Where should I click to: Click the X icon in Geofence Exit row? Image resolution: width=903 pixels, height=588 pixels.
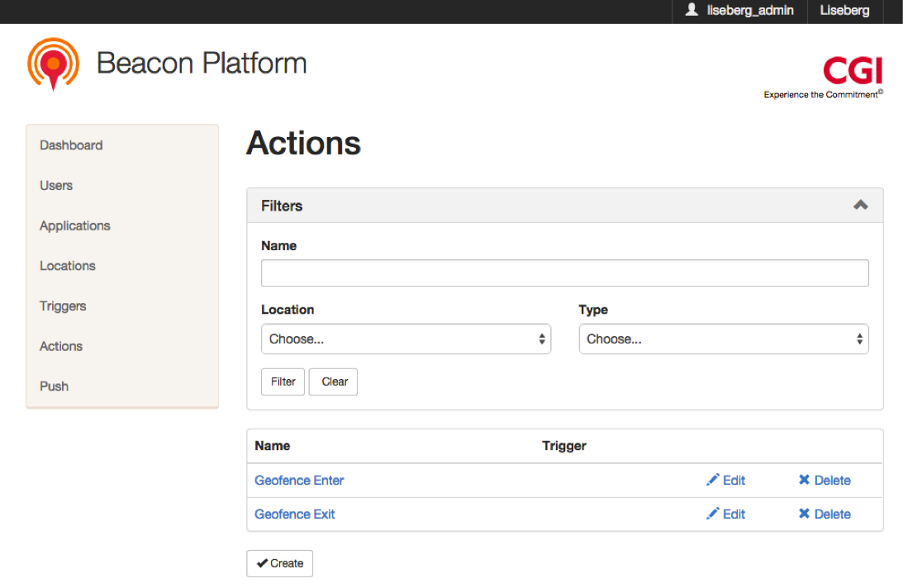(x=804, y=514)
